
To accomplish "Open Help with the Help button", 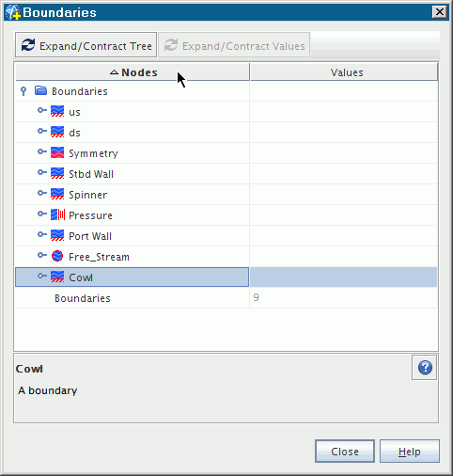I will (410, 451).
